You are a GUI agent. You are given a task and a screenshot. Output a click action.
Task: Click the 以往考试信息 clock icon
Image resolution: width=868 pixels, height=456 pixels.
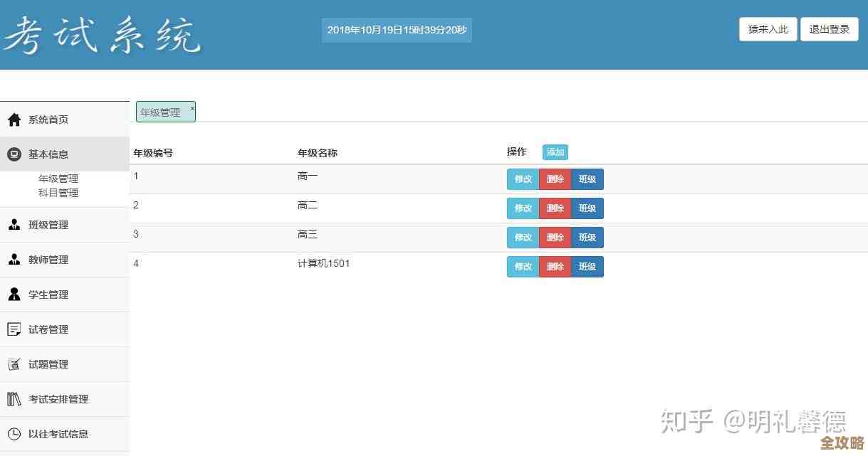(14, 434)
